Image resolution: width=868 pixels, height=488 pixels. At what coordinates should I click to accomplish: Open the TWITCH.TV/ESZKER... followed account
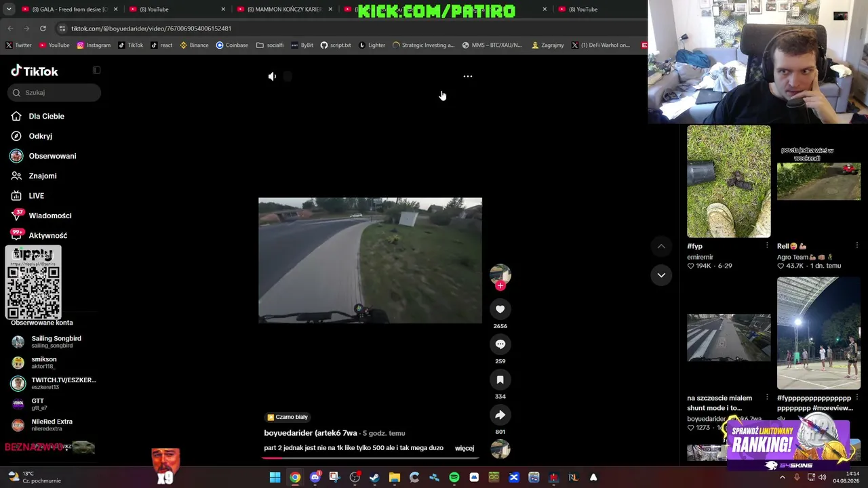click(x=54, y=384)
